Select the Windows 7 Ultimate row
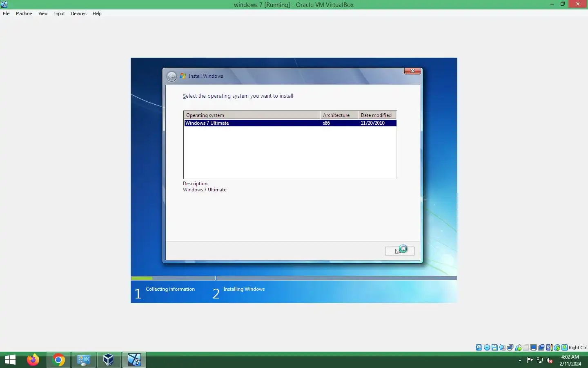Viewport: 588px width, 368px height. [x=290, y=123]
